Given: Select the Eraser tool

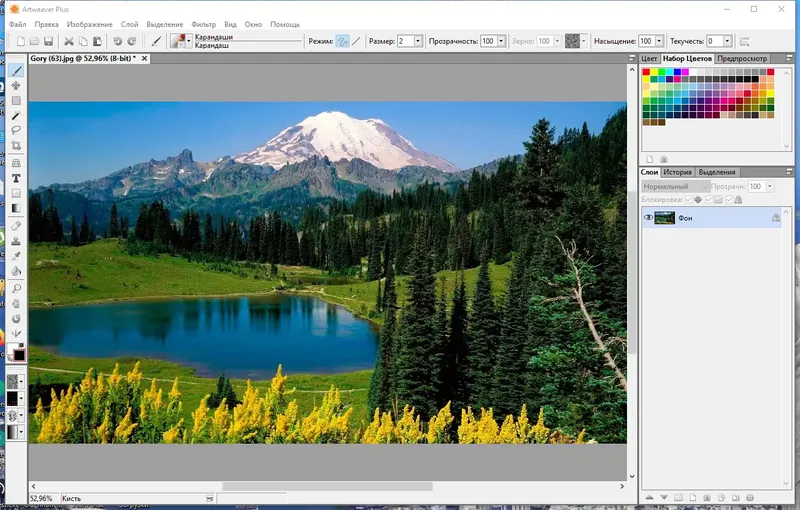Looking at the screenshot, I should [x=16, y=225].
